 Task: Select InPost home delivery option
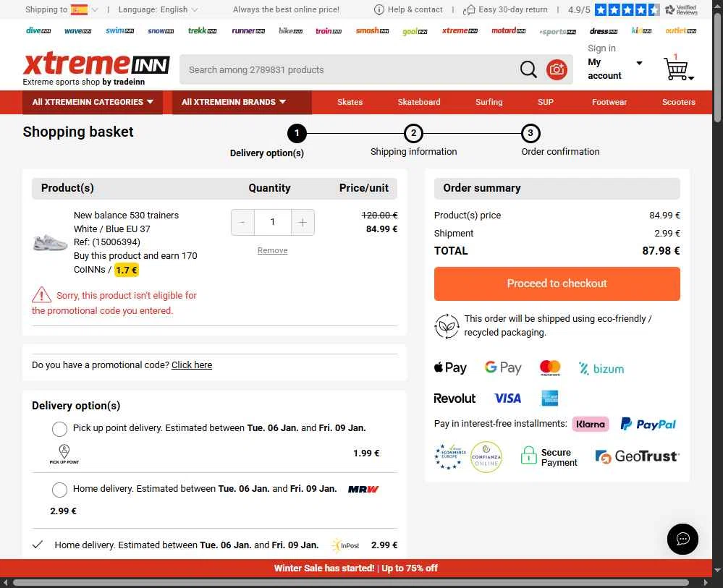(x=38, y=545)
